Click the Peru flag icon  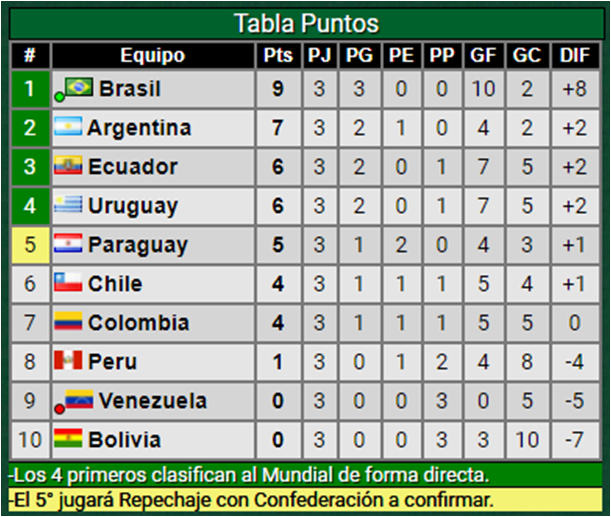(68, 361)
